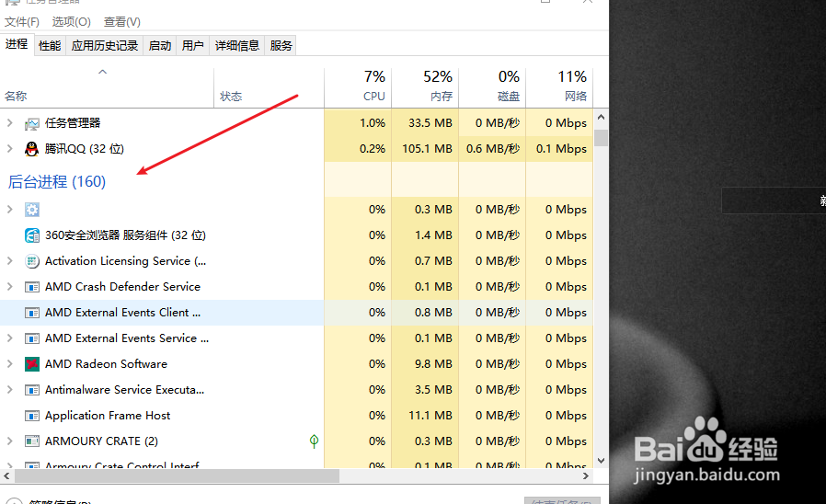Expand the 腾讯QQ (32 位) process row
This screenshot has height=504, width=826.
pyautogui.click(x=9, y=149)
